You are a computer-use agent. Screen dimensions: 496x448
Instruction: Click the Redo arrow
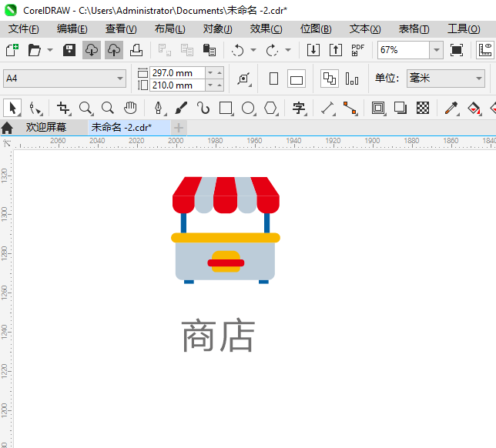pyautogui.click(x=272, y=50)
